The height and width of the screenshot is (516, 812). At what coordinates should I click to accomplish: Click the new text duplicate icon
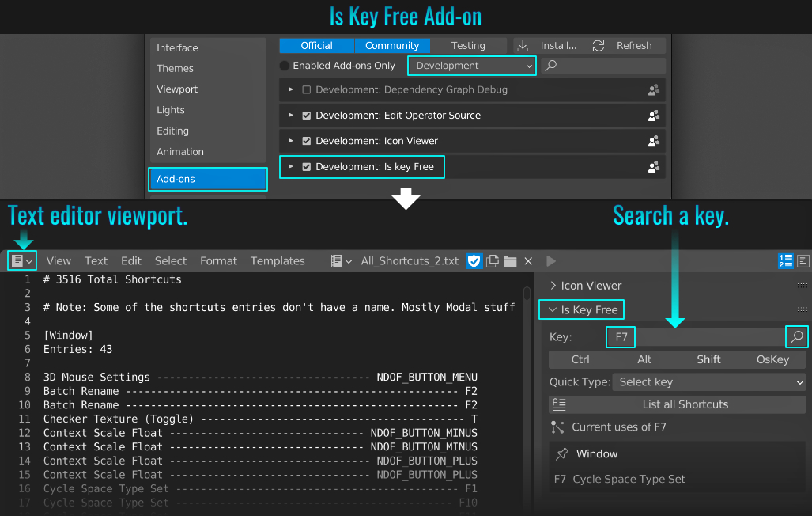click(x=493, y=261)
